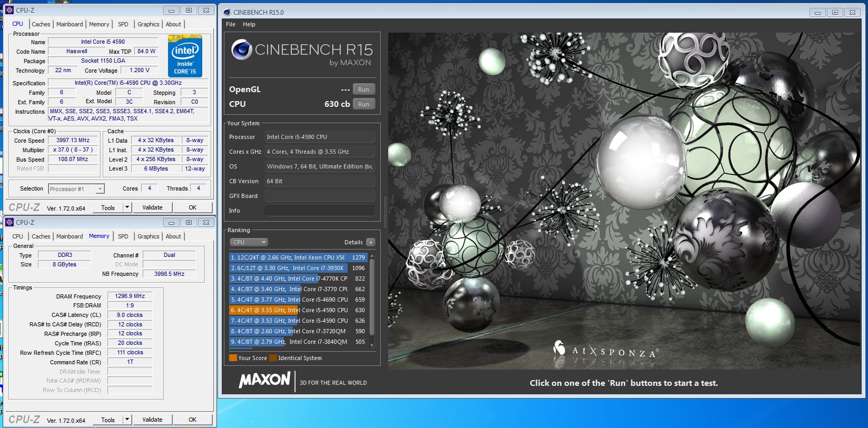Select ranking entry 12C/24T Intel Xeon 1279
Image resolution: width=868 pixels, height=428 pixels.
[x=298, y=257]
